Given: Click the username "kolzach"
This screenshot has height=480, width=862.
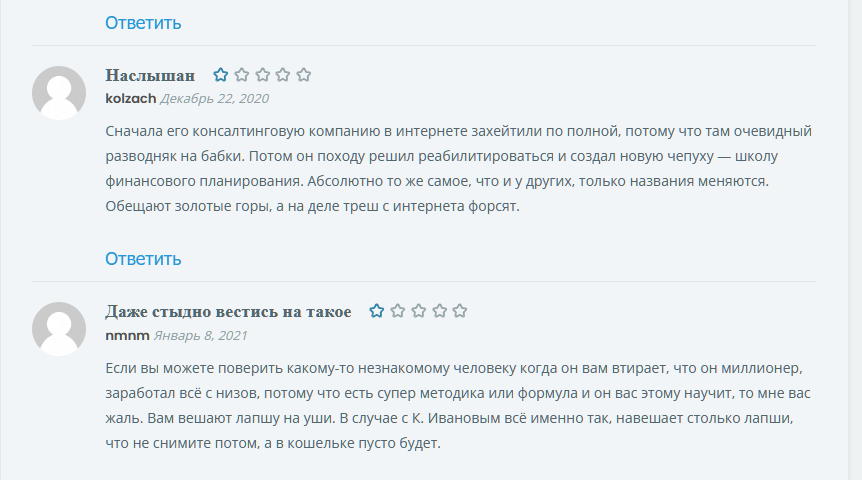Looking at the screenshot, I should pyautogui.click(x=130, y=99).
